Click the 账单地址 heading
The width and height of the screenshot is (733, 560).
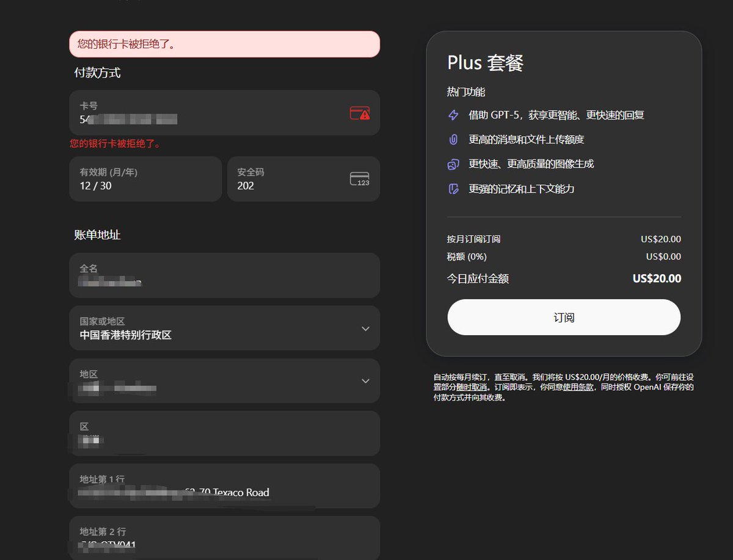98,235
